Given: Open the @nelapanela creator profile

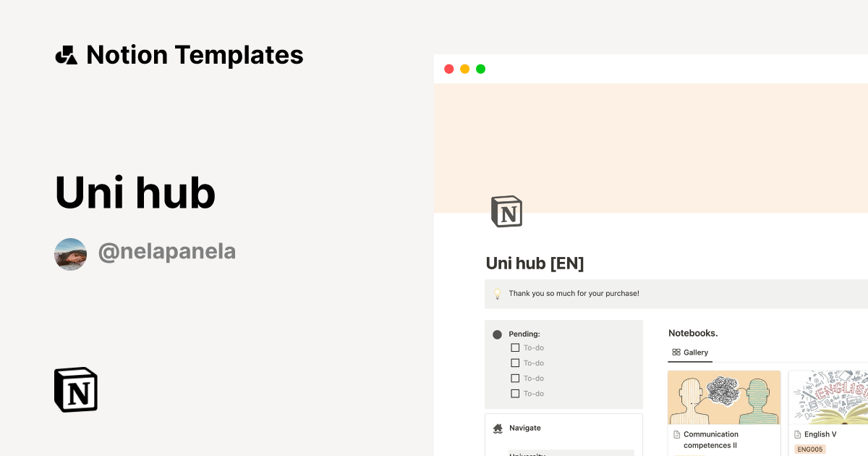Looking at the screenshot, I should pos(167,250).
